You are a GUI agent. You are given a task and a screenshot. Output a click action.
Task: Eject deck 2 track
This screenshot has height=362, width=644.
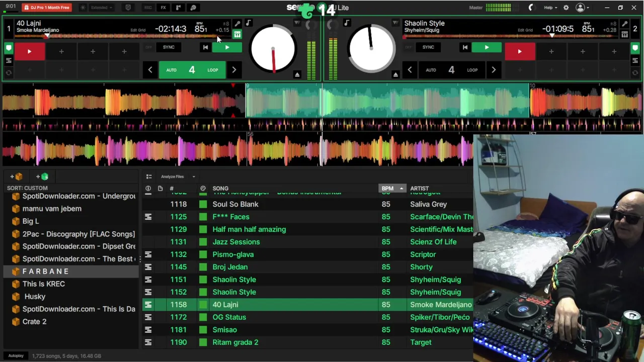(x=395, y=75)
